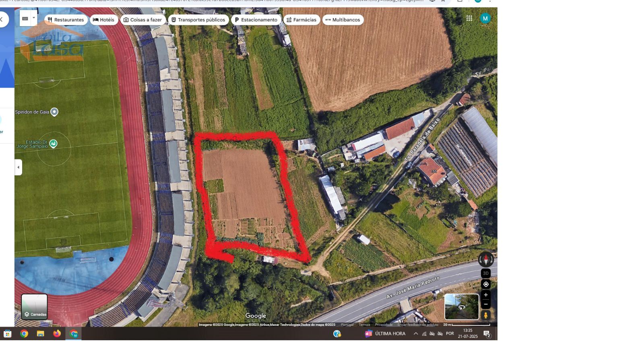Open the Termos link at bottom
This screenshot has height=362, width=644.
(x=364, y=325)
